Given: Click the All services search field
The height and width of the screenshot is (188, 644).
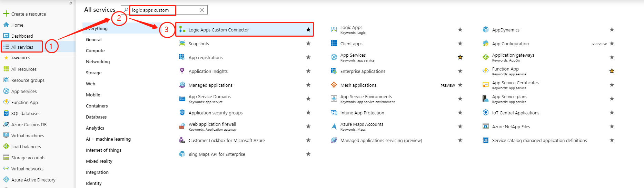Looking at the screenshot, I should pyautogui.click(x=162, y=10).
